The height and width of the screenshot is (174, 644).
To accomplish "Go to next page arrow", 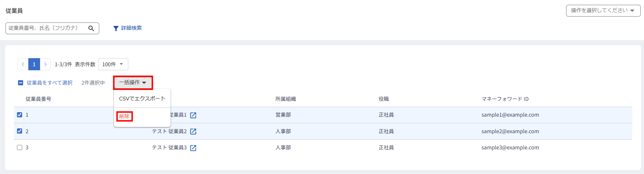I will pos(45,64).
